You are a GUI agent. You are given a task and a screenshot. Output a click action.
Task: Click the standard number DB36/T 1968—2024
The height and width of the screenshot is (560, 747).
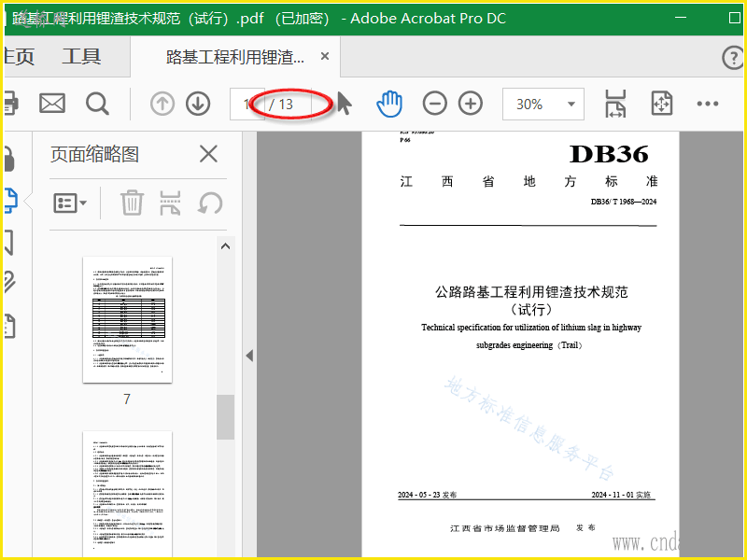click(x=624, y=202)
